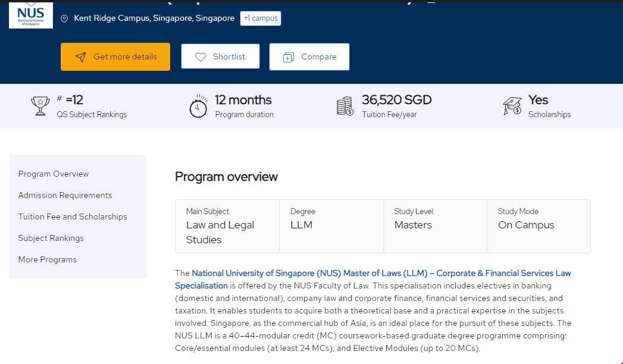Click the Kent Ridge Campus location text
This screenshot has height=364, width=623.
coord(154,18)
